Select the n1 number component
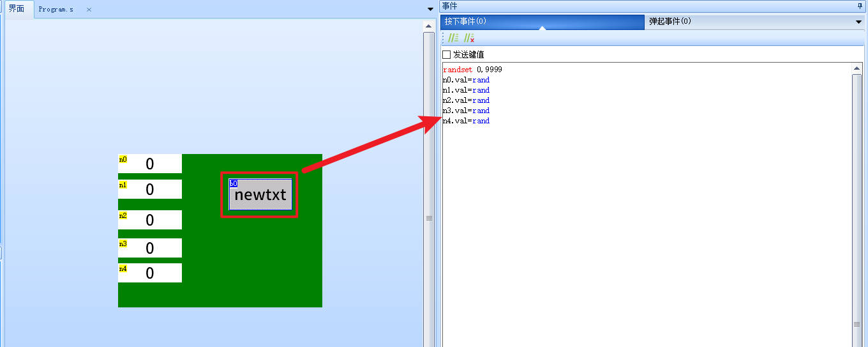The width and height of the screenshot is (868, 347). [150, 189]
